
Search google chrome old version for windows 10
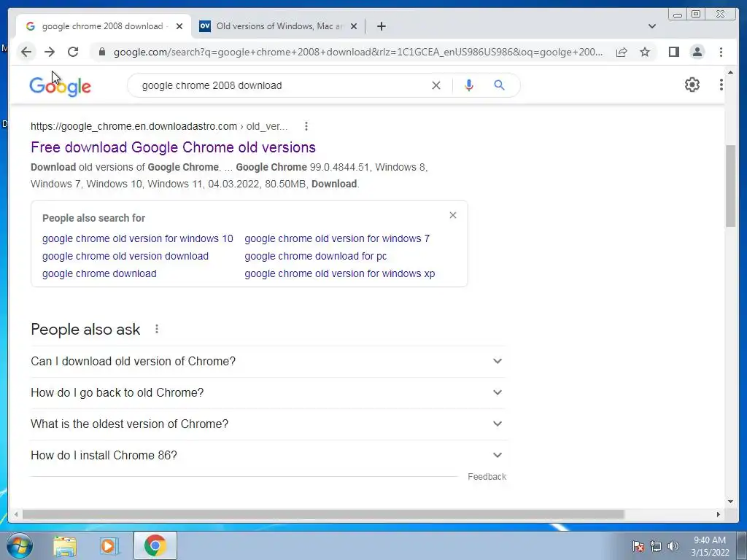(138, 238)
